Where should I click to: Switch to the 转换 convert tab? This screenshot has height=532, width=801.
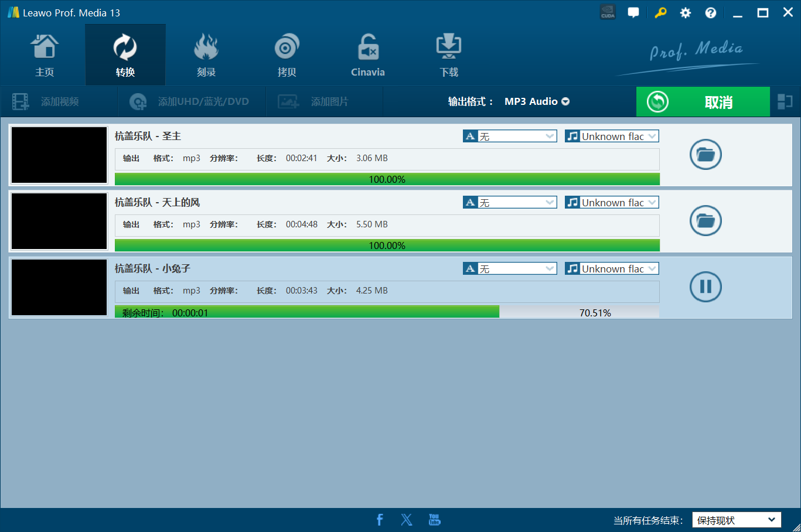tap(125, 55)
